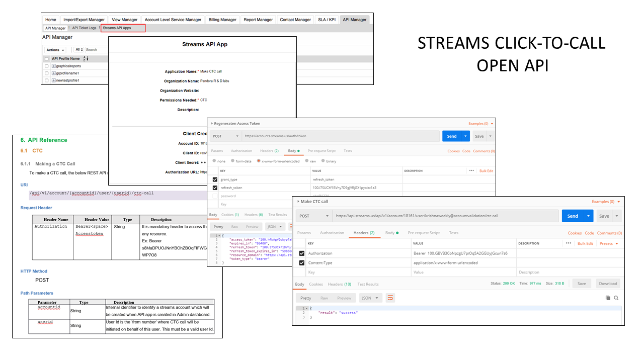Open Test Results tab in Make CTC call response
This screenshot has height=362, width=644.
368,284
